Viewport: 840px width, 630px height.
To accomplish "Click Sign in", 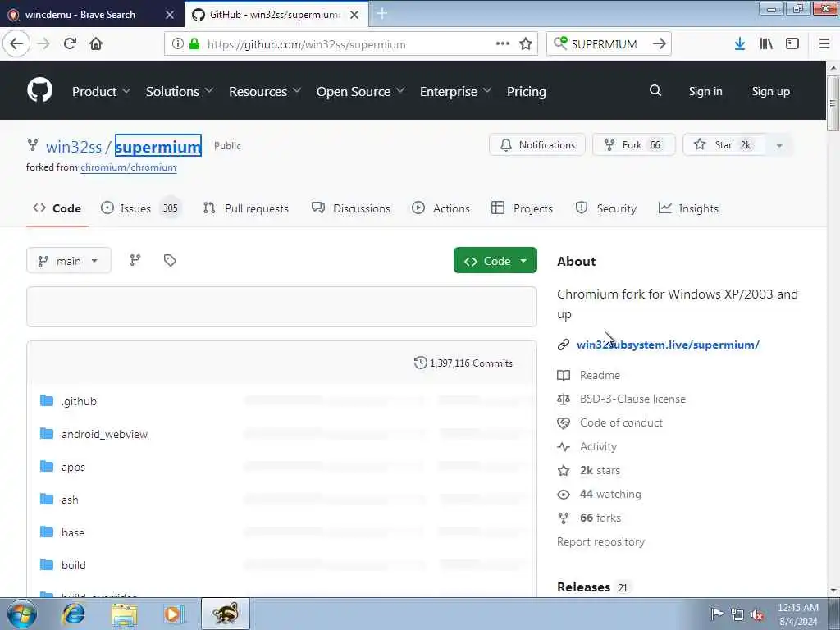I will [x=705, y=91].
